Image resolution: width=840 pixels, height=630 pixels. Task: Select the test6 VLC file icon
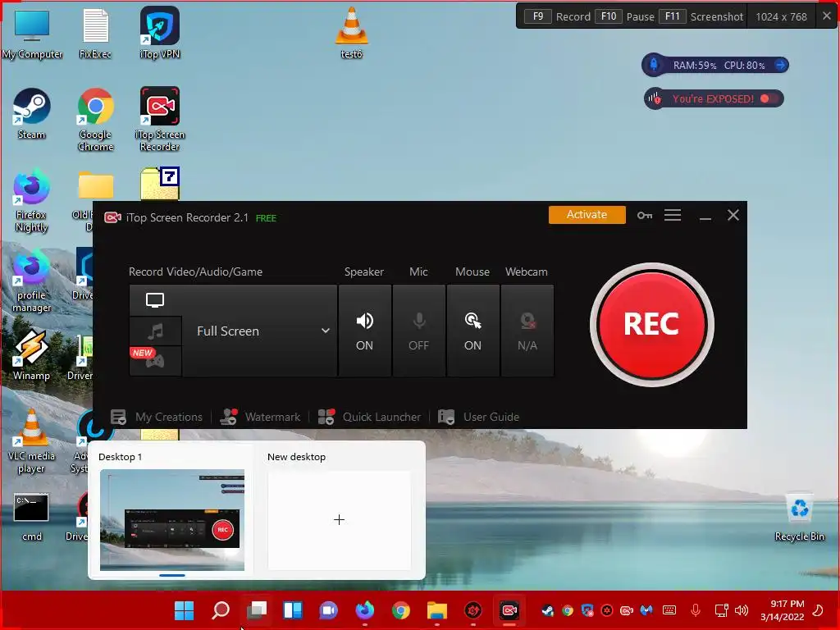tap(351, 33)
